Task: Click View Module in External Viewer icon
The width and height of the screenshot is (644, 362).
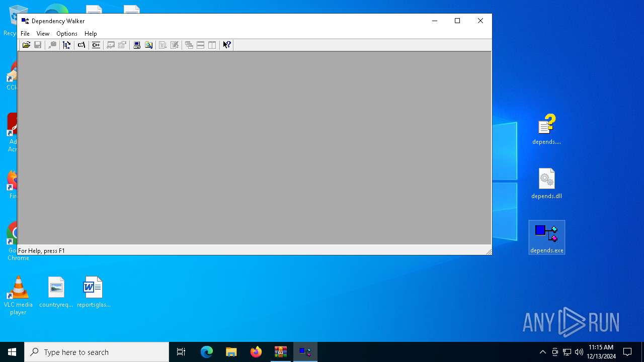Action: click(110, 45)
